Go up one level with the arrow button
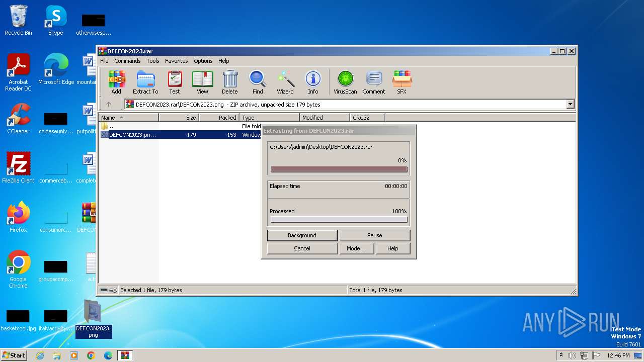 coord(108,105)
